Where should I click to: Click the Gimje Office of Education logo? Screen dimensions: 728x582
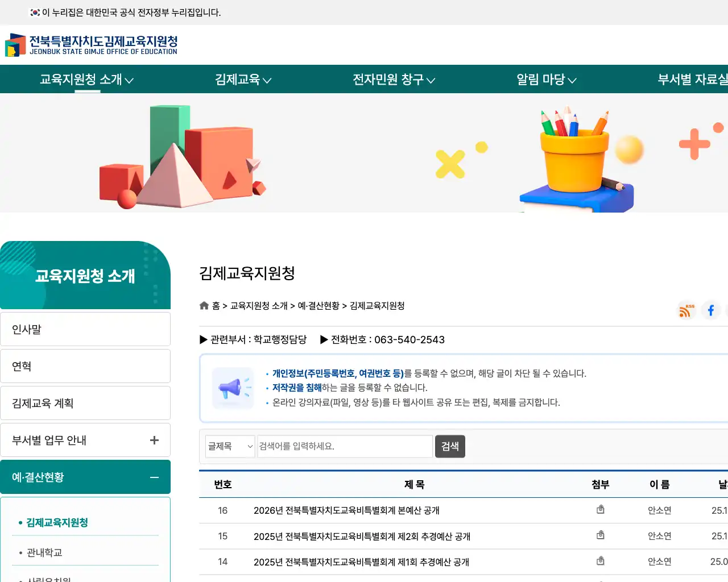[91, 44]
